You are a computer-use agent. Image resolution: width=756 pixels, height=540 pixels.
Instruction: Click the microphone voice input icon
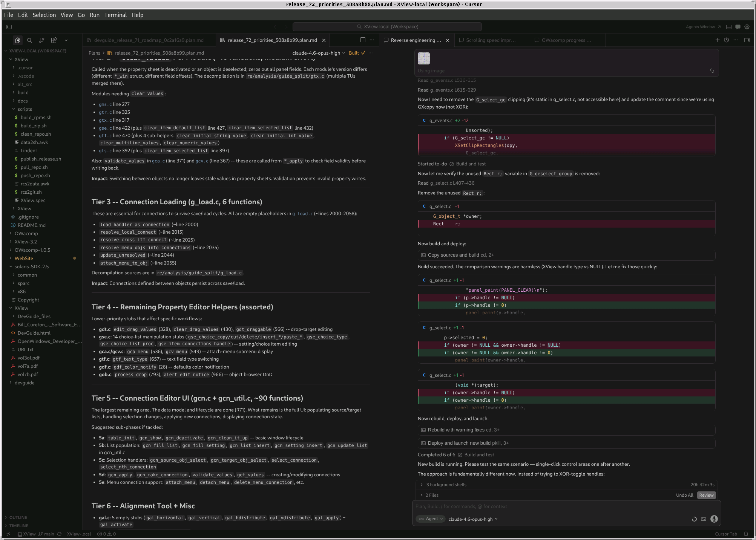pyautogui.click(x=714, y=519)
